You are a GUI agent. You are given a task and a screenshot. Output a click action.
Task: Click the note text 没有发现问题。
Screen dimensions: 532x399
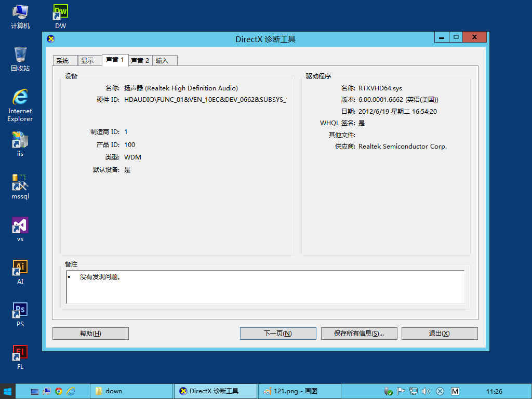[100, 277]
